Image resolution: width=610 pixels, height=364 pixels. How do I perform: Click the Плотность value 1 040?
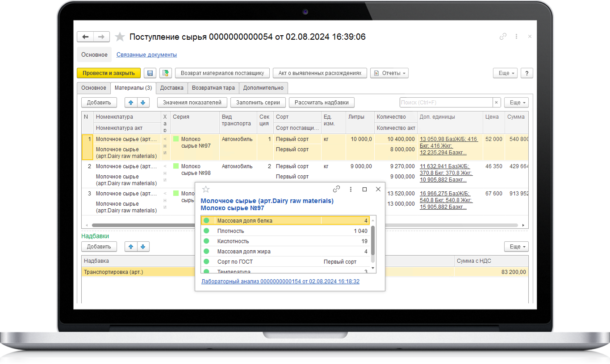point(360,231)
